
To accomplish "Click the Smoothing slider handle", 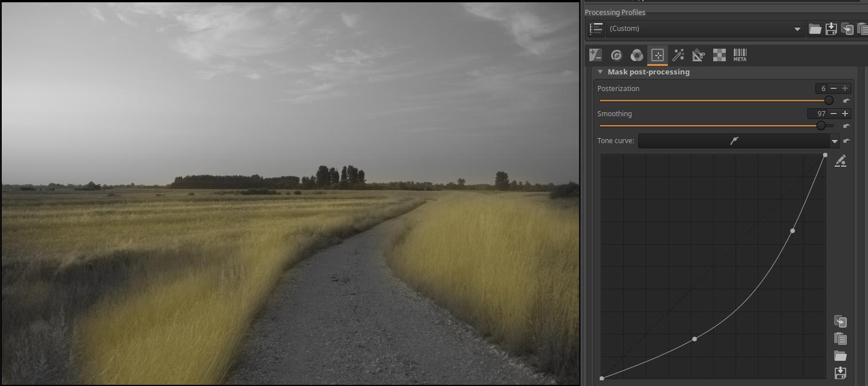I will tap(821, 125).
